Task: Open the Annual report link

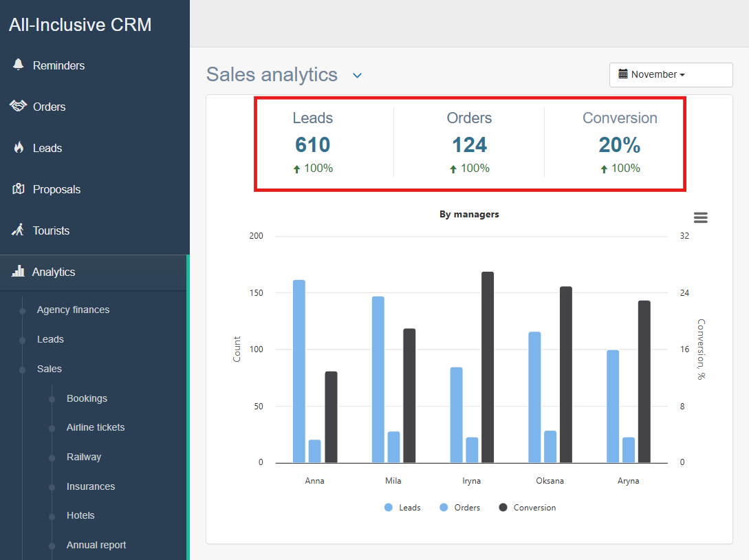Action: click(x=96, y=545)
